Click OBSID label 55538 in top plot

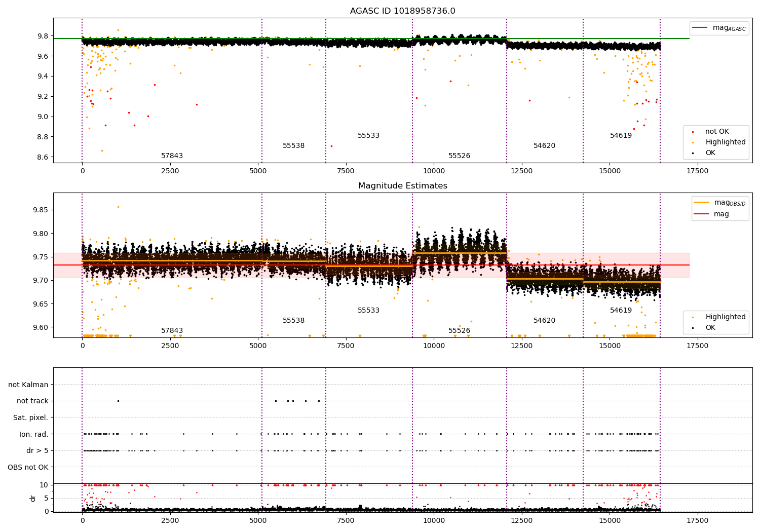pyautogui.click(x=293, y=146)
